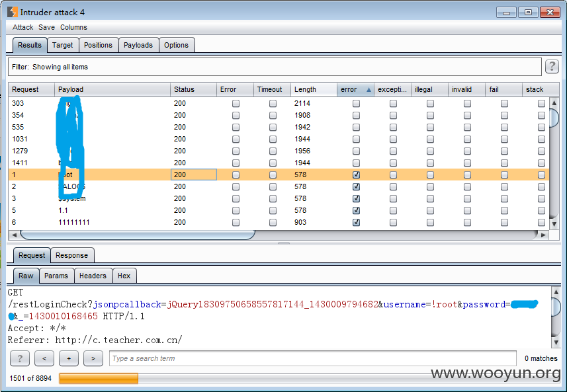Viewport: 567px width, 392px height.
Task: Click the search help question mark button
Action: pyautogui.click(x=20, y=358)
